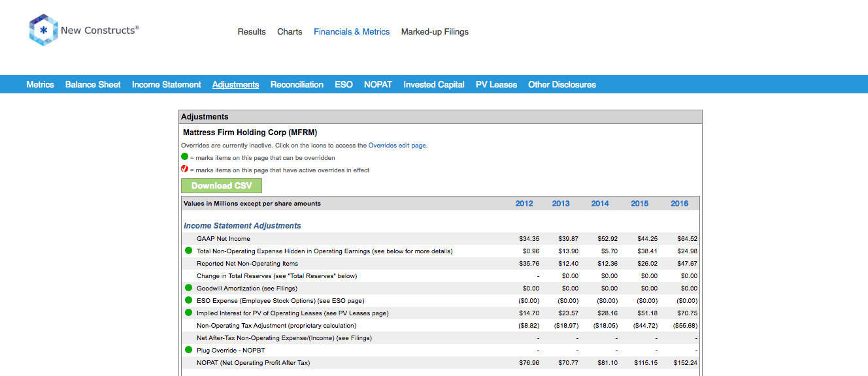Screen dimensions: 868x376
Task: Click the Net After-Tax Non-Operating Expense label
Action: click(x=284, y=337)
